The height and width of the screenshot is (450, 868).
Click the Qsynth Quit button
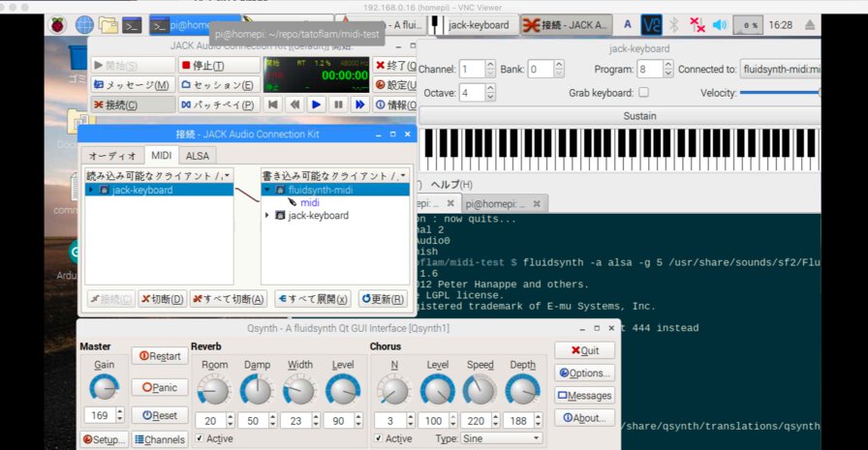pos(584,350)
